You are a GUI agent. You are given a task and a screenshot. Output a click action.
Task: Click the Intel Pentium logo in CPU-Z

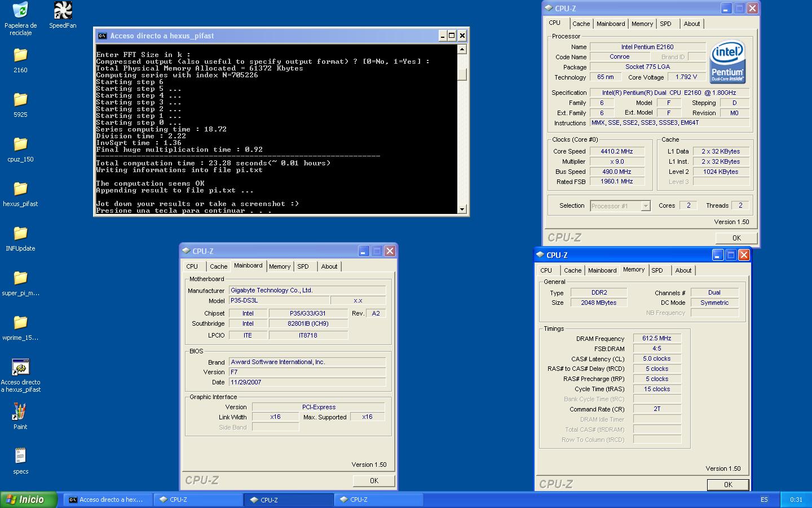727,62
